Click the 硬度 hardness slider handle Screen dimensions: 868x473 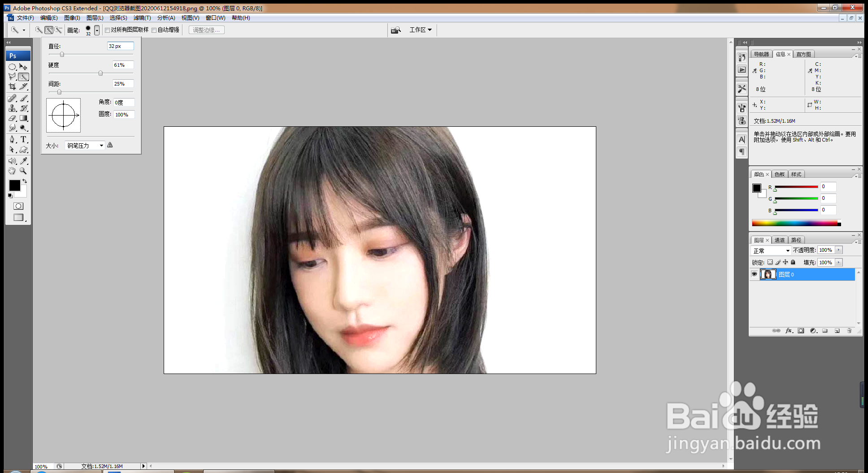100,73
